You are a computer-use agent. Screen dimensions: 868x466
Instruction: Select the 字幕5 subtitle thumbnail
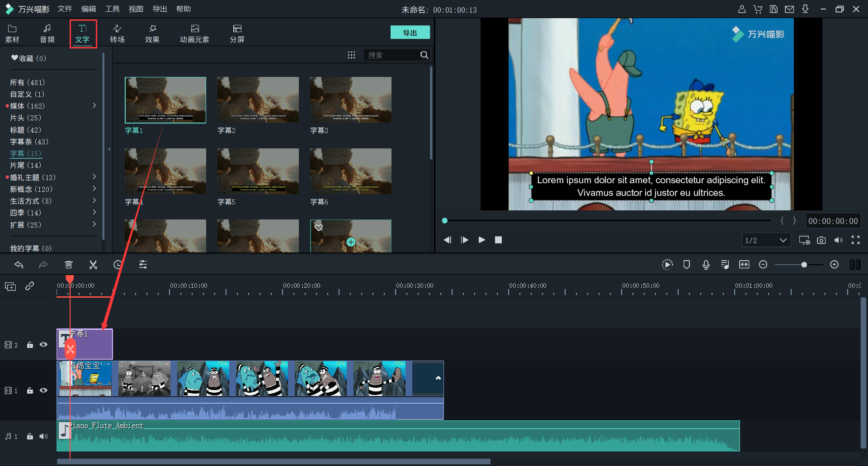(258, 171)
